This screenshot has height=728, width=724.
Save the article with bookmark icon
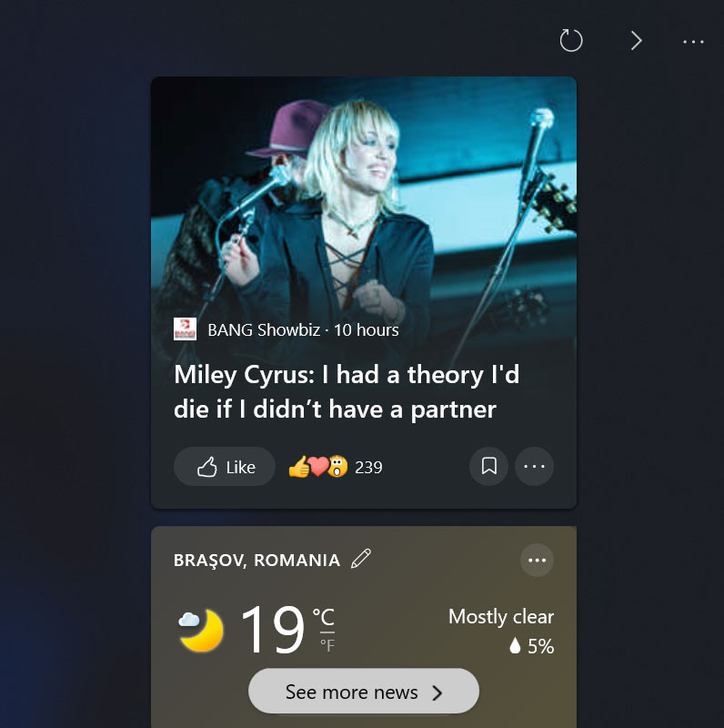(488, 466)
